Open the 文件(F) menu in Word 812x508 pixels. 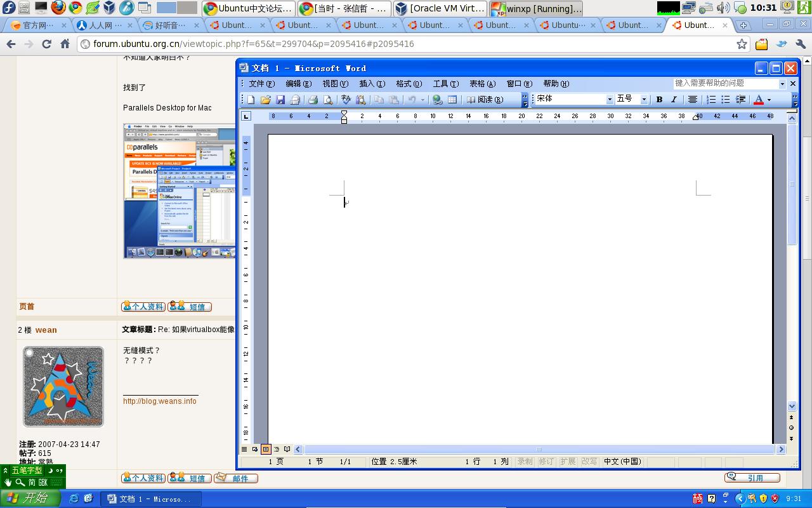point(261,84)
